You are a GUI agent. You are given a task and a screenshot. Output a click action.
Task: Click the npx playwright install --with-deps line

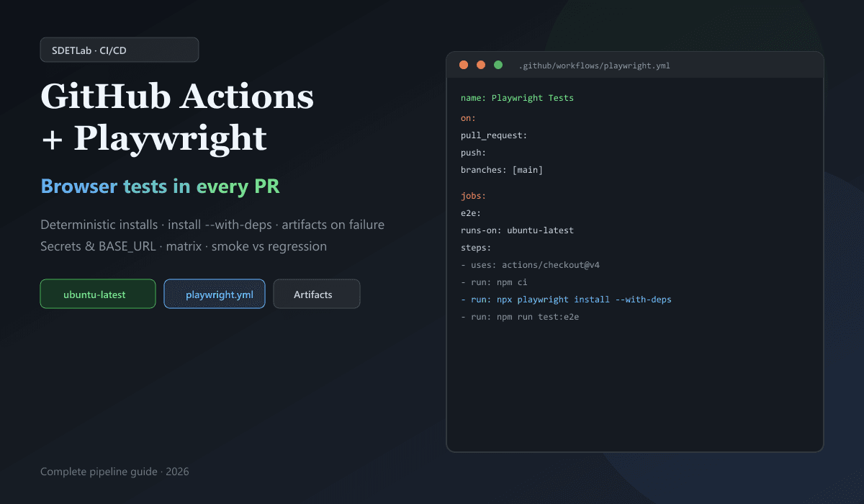click(x=566, y=300)
